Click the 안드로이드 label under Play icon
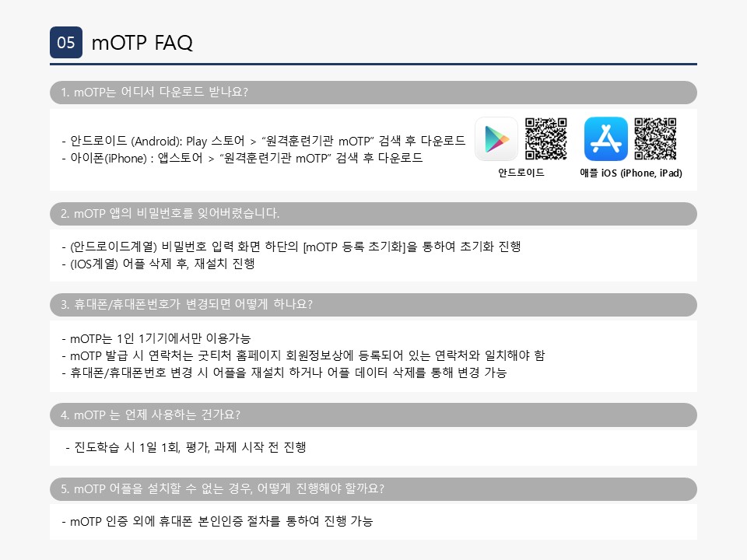747x560 pixels. [521, 173]
